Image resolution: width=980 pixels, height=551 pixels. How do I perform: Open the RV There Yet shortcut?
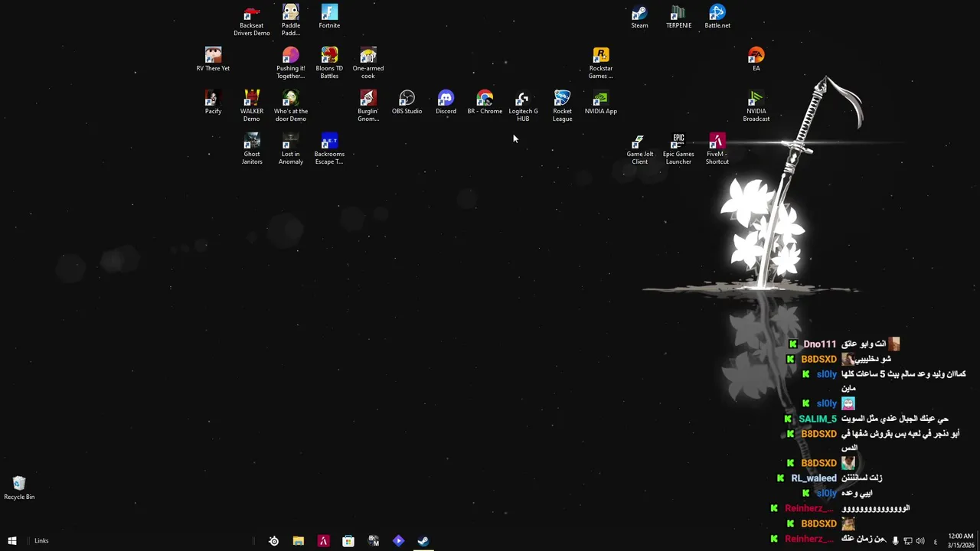pos(213,60)
